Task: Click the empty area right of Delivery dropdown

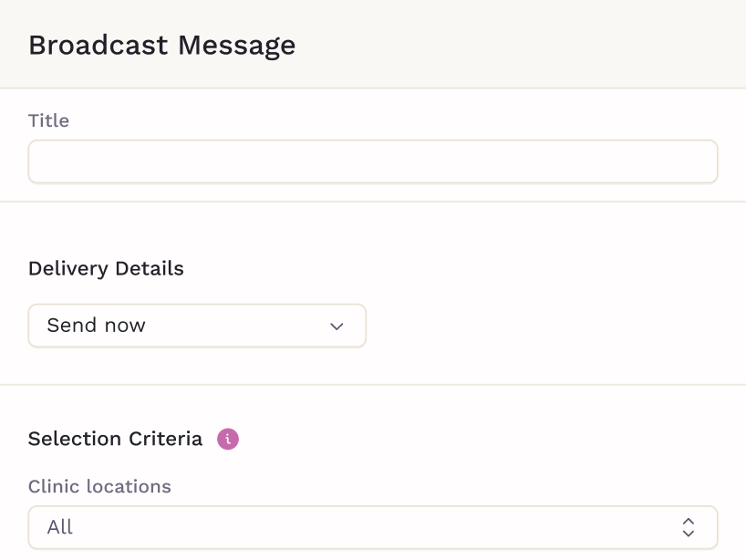Action: pos(552,326)
